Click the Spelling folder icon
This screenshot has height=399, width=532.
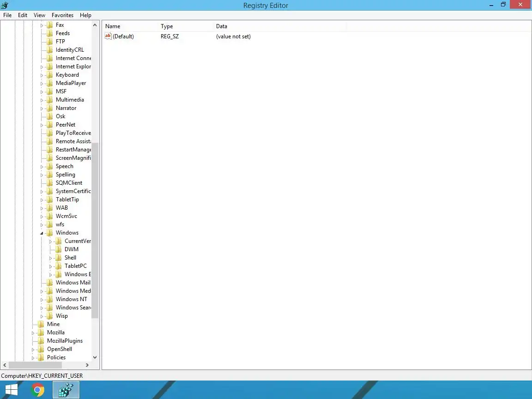[50, 175]
